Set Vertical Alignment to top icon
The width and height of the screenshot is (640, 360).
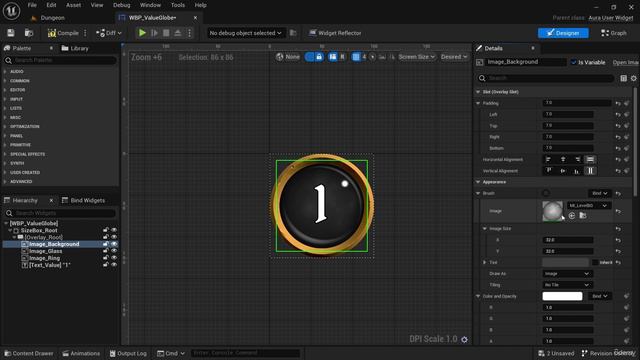click(x=548, y=171)
